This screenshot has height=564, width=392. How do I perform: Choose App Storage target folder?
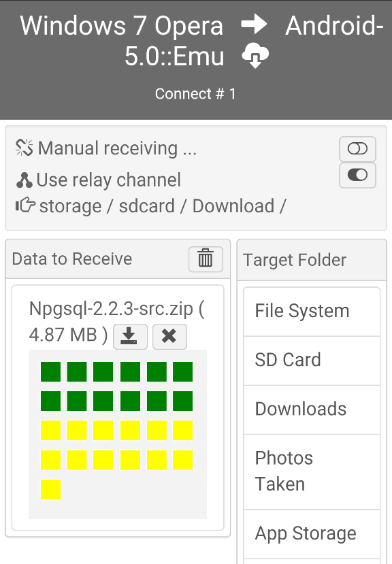[x=312, y=534]
